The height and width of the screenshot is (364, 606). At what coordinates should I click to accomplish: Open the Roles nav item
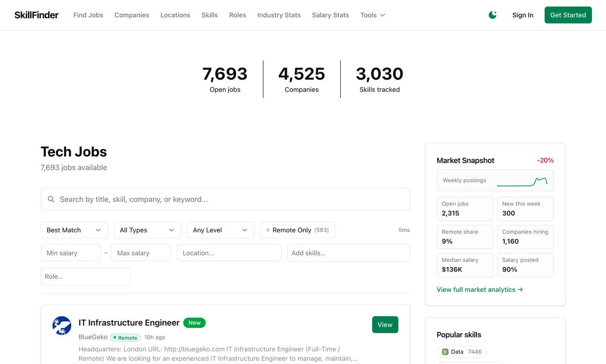[x=238, y=15]
